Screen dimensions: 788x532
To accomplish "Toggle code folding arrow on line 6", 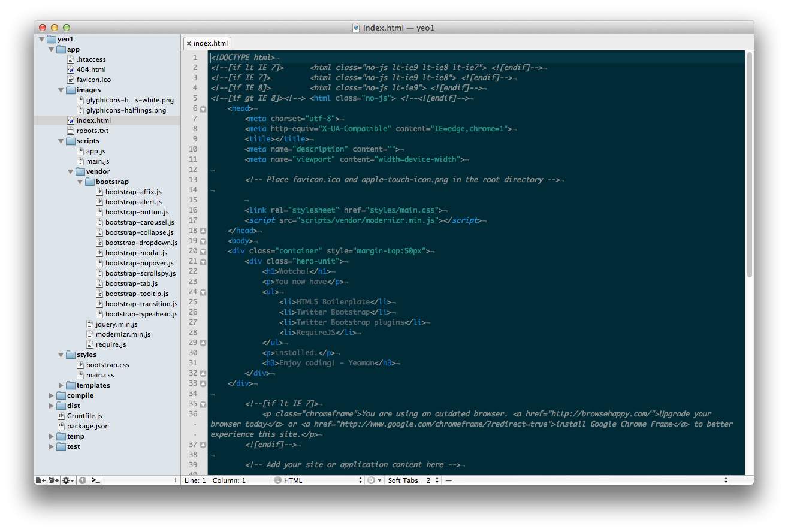I will coord(203,109).
